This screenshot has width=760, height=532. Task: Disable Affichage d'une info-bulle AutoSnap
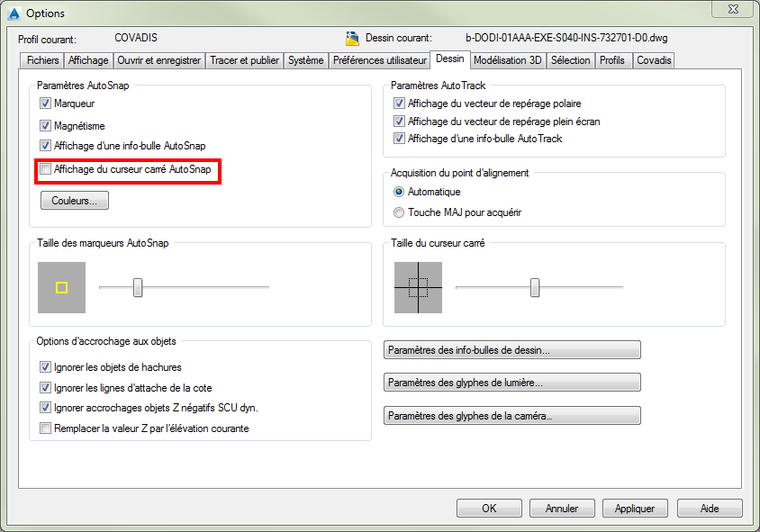(45, 145)
